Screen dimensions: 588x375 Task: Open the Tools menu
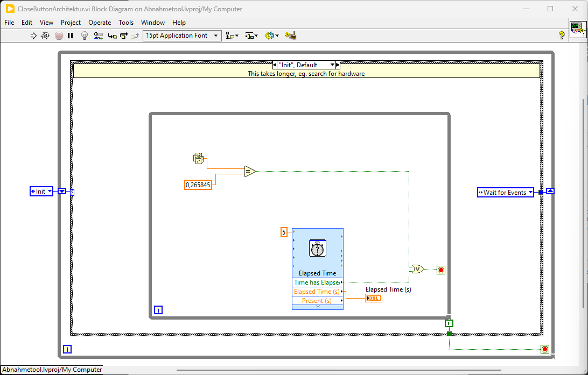[x=126, y=23]
